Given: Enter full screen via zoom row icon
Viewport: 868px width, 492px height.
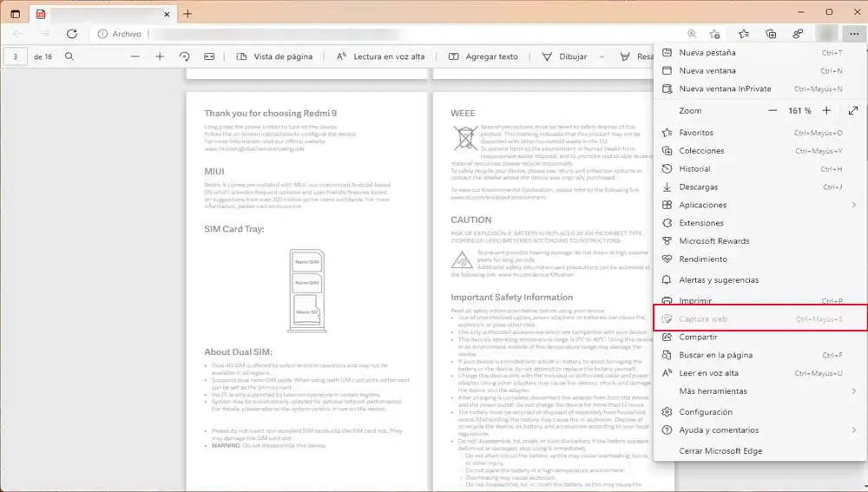Looking at the screenshot, I should click(853, 111).
